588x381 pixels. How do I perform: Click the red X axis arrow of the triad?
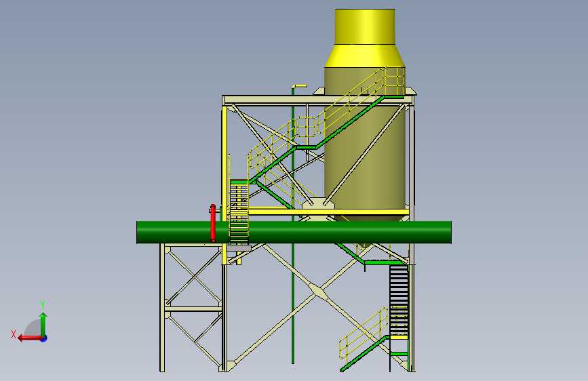tap(30, 338)
